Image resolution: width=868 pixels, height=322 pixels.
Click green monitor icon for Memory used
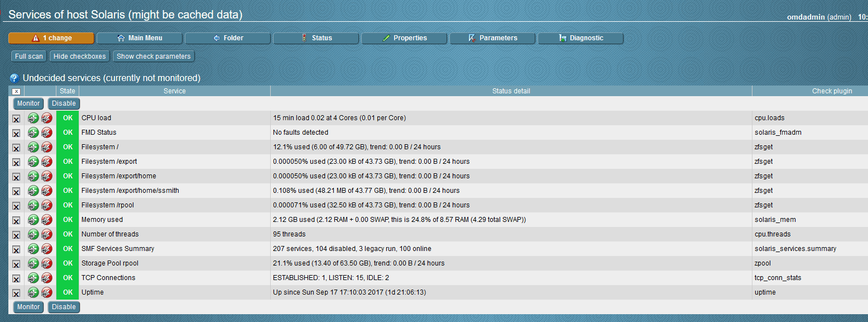[33, 220]
